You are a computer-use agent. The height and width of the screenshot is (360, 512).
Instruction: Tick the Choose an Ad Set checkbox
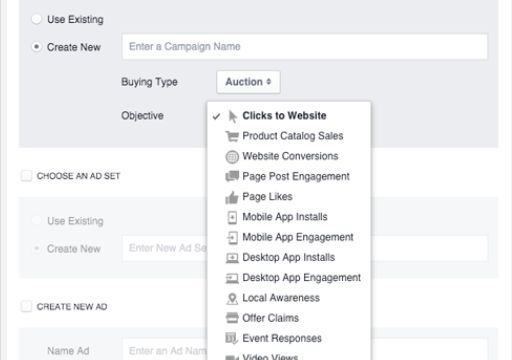[26, 176]
